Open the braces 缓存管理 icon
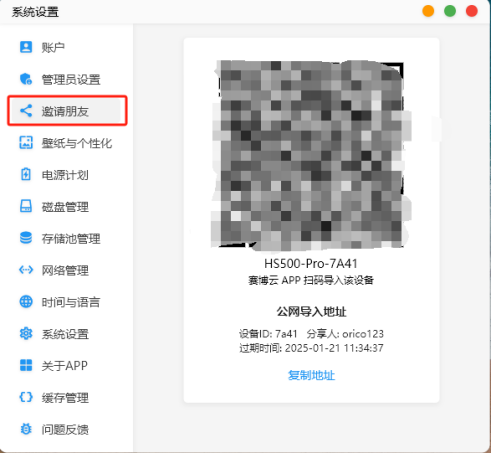Image resolution: width=492 pixels, height=453 pixels. pyautogui.click(x=26, y=397)
